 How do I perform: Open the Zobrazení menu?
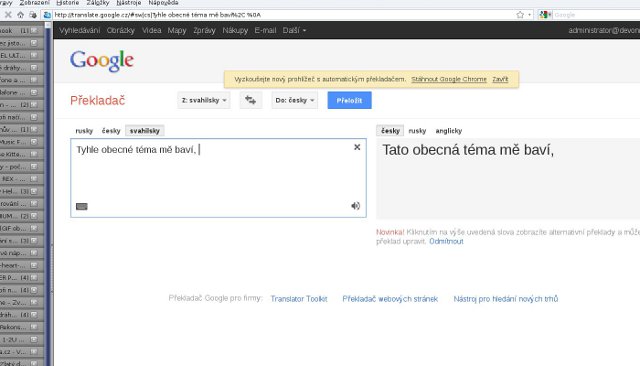coord(34,3)
